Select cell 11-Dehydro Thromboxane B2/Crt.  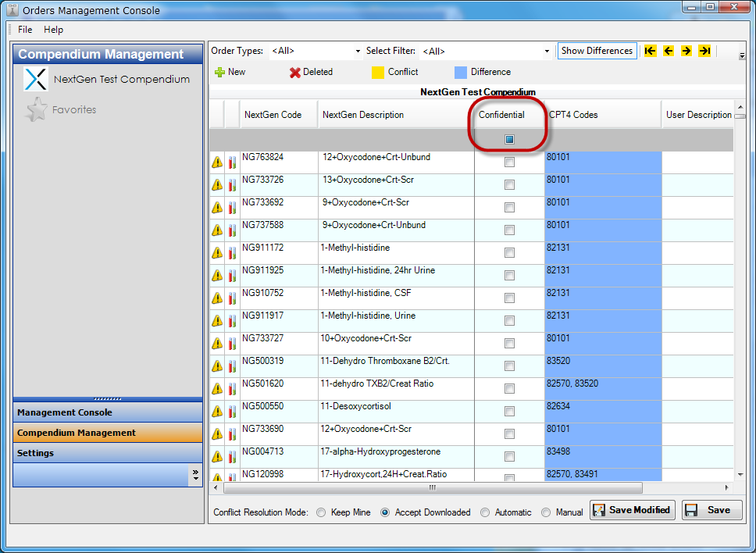(x=396, y=366)
